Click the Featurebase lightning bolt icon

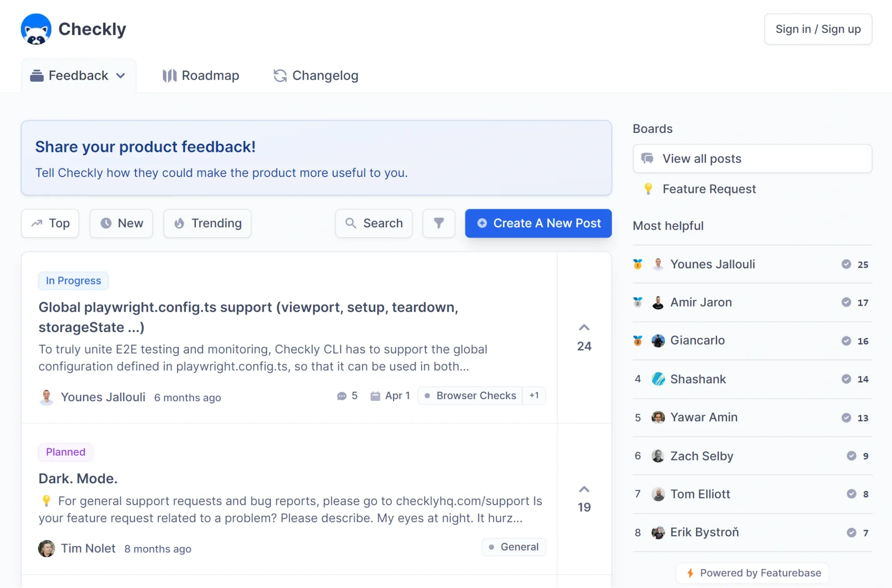click(x=690, y=573)
